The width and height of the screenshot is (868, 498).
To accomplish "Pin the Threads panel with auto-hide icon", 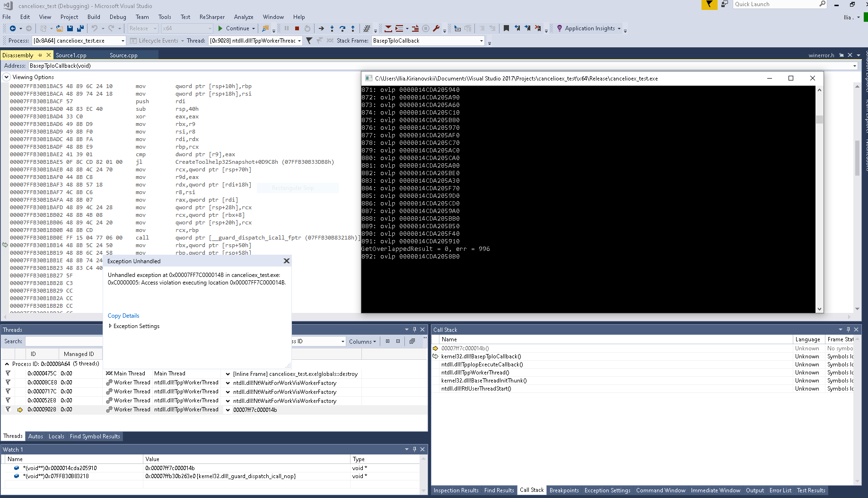I will click(x=414, y=329).
